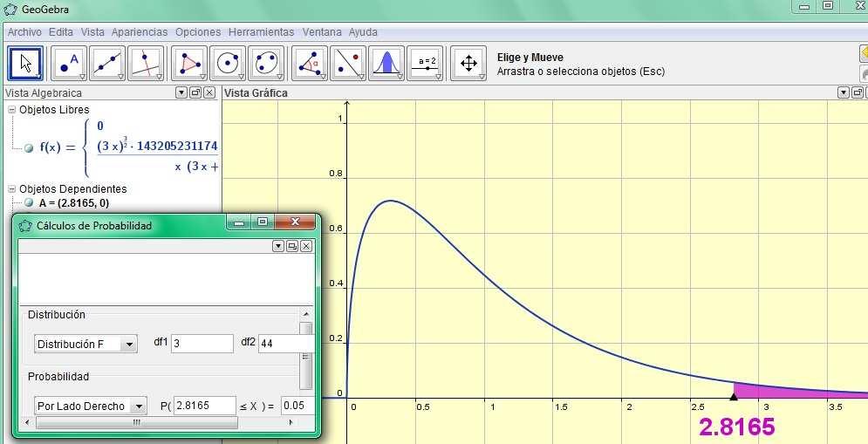Screen dimensions: 868x444
Task: Detach the Vista Algebraica panel window
Action: (195, 93)
